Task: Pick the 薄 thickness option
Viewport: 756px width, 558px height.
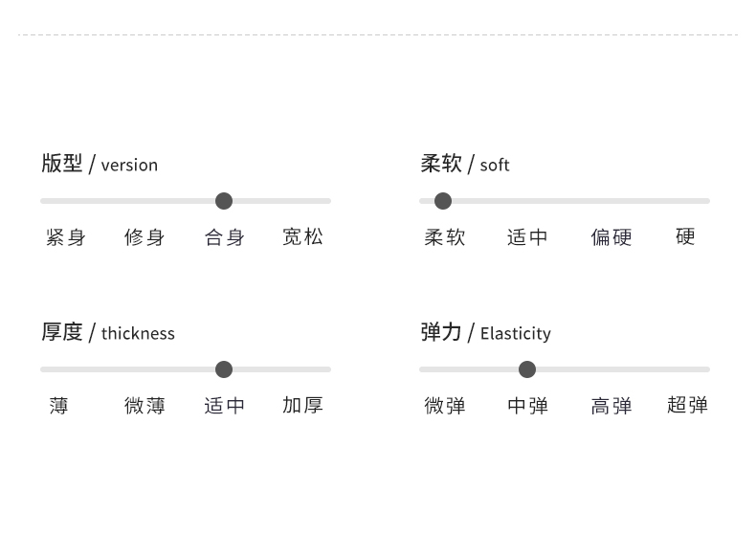Action: (x=59, y=406)
